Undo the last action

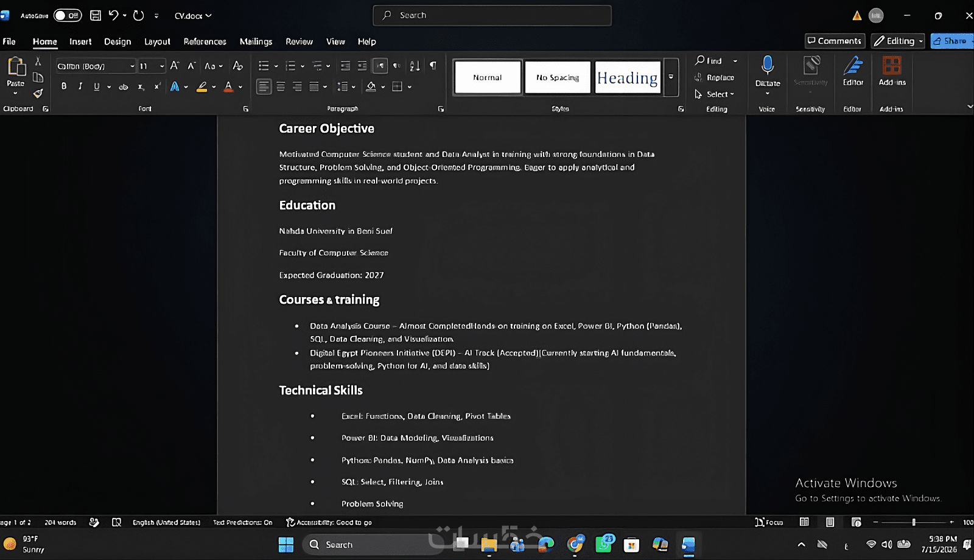tap(113, 15)
